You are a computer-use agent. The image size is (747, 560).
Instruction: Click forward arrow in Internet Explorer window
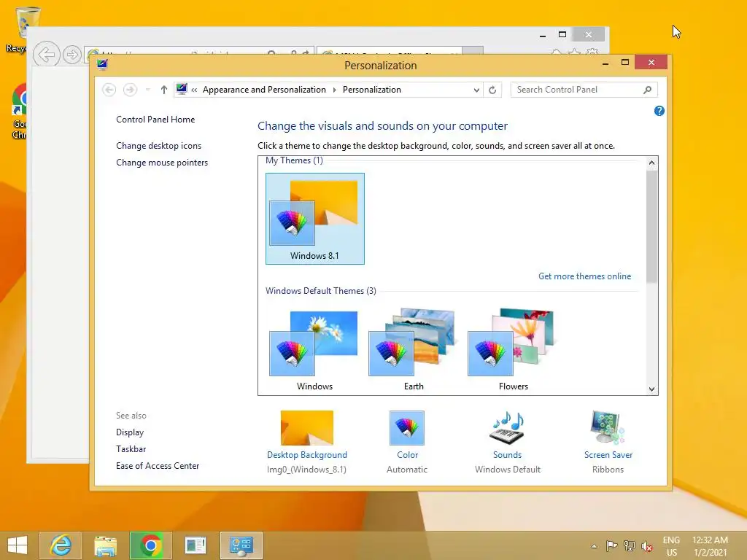(x=72, y=54)
